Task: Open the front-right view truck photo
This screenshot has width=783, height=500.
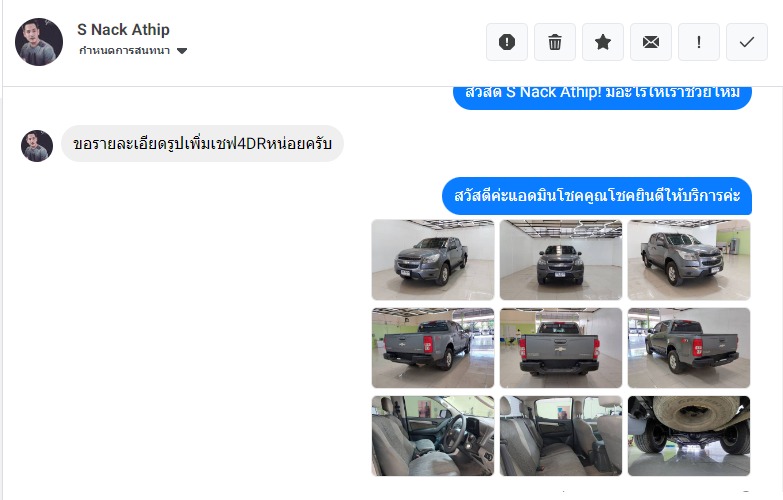Action: tap(689, 260)
